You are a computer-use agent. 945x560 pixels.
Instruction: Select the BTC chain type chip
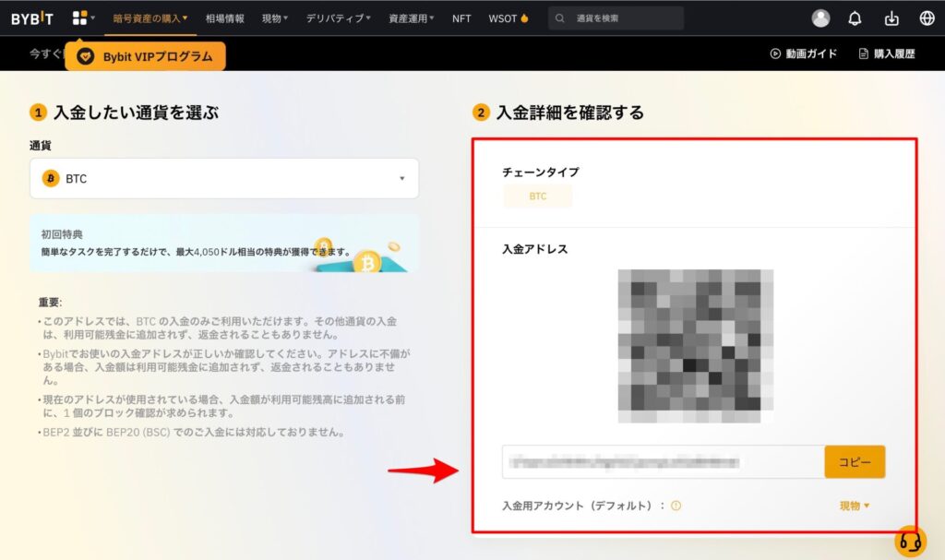click(538, 196)
